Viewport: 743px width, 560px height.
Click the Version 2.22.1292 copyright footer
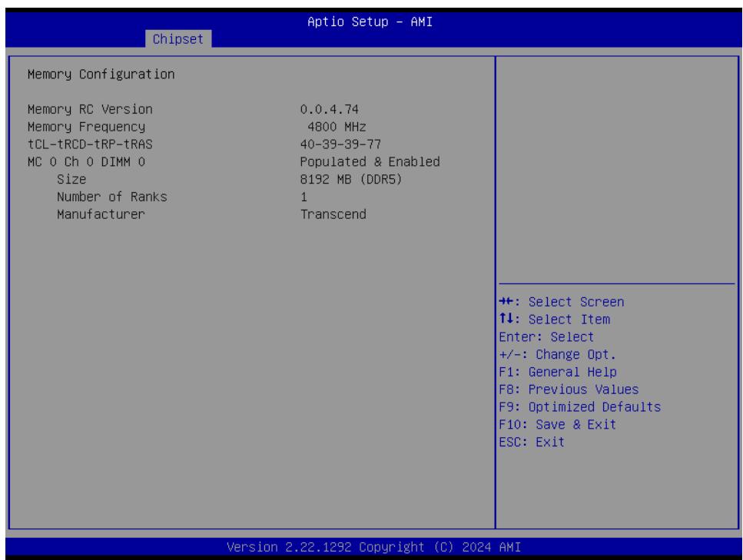pyautogui.click(x=373, y=547)
